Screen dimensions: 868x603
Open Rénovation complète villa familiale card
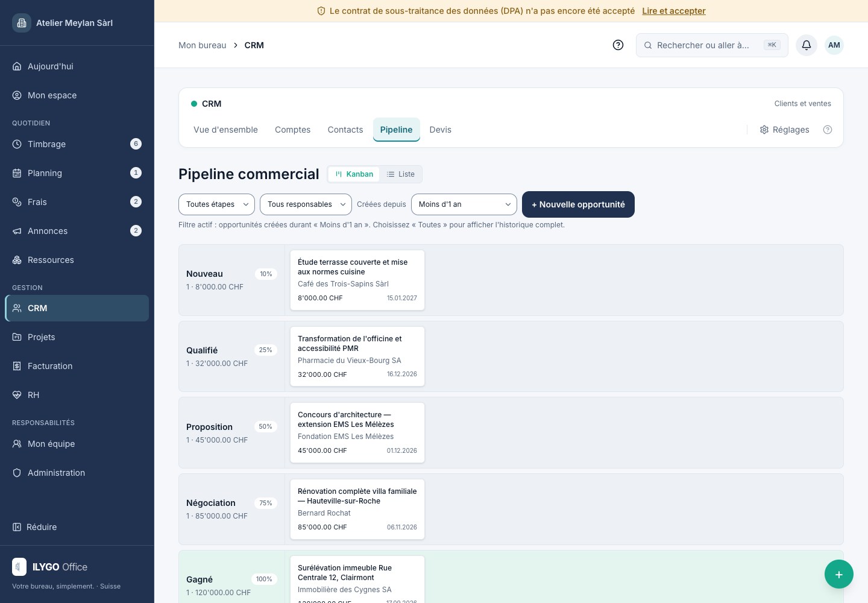pos(357,510)
